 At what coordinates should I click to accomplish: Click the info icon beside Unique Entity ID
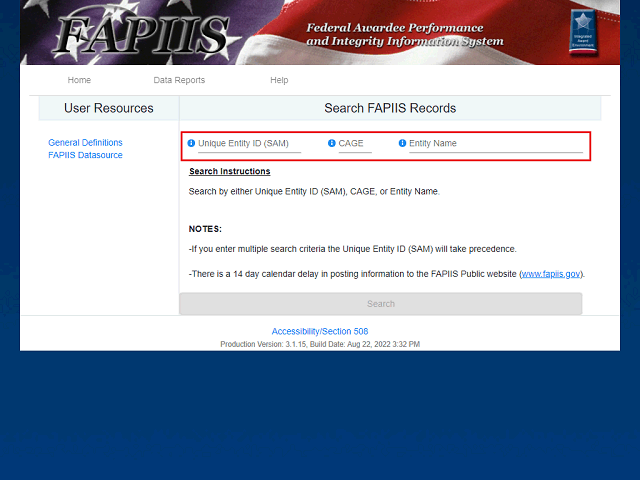(191, 143)
